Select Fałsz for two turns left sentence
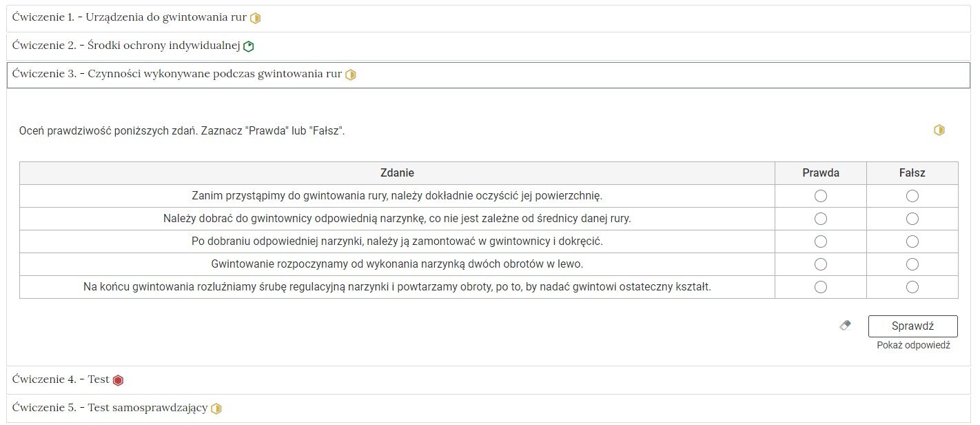 (912, 264)
